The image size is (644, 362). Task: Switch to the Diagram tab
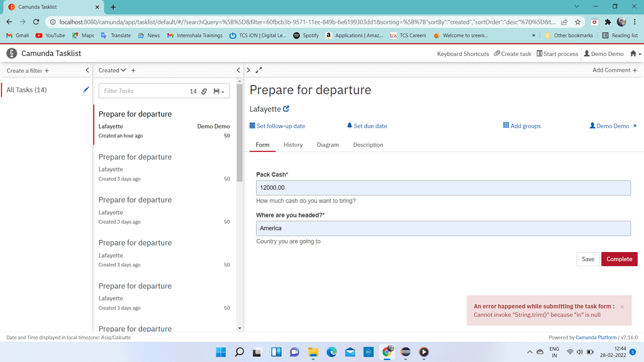pyautogui.click(x=328, y=145)
